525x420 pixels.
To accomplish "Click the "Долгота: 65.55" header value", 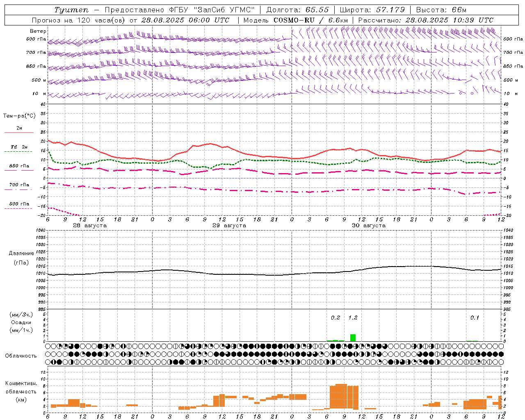I will 297,10.
